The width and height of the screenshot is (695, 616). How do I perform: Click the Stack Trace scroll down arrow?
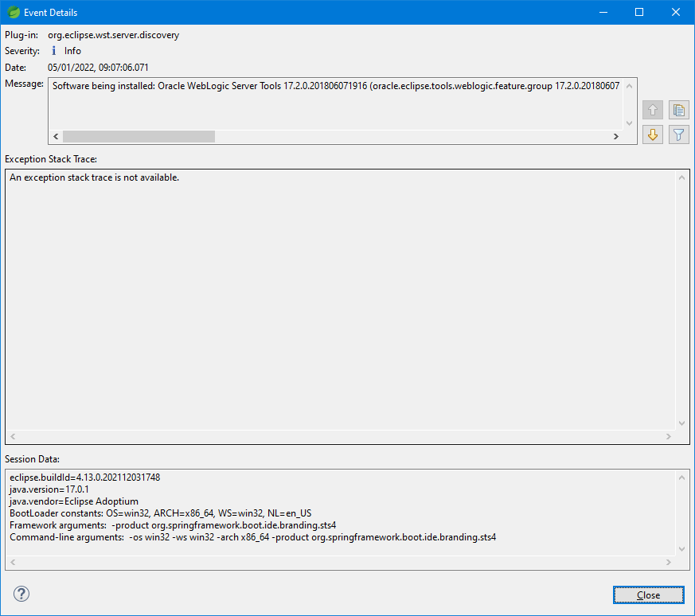pos(681,423)
